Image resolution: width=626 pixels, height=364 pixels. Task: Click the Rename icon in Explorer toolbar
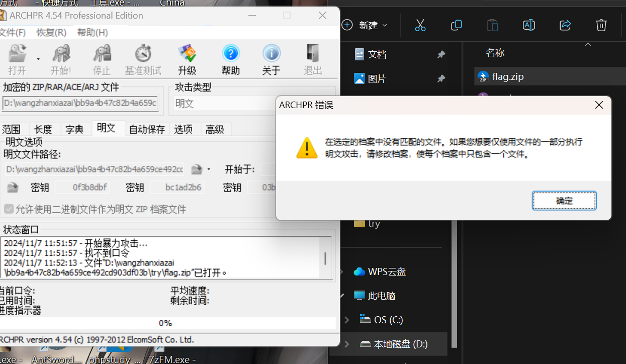(528, 25)
